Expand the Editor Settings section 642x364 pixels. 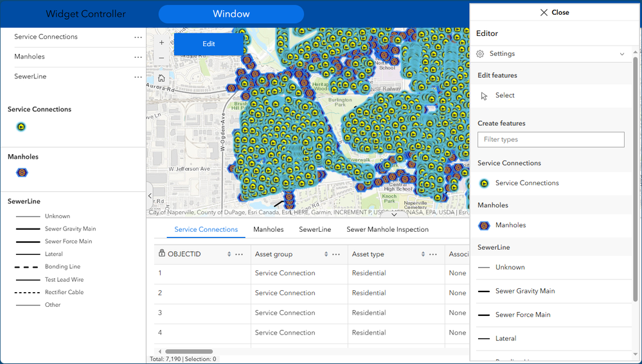click(x=622, y=54)
